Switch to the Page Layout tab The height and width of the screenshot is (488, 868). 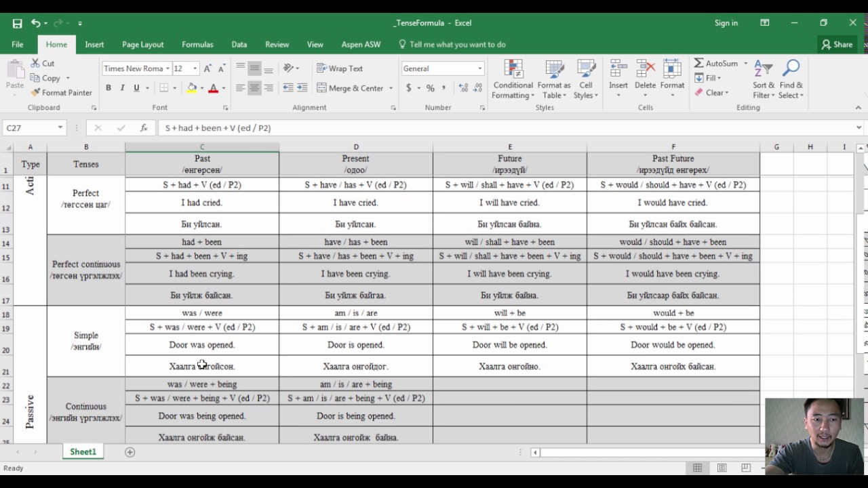click(142, 44)
